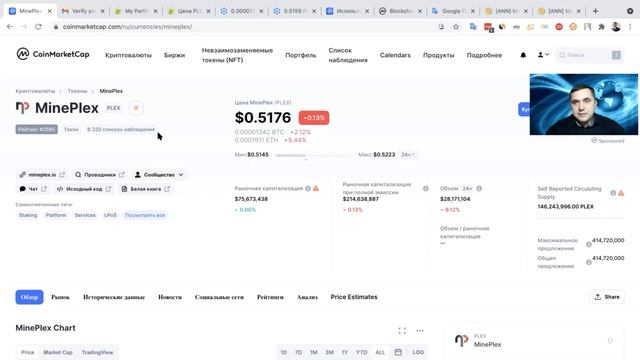Image resolution: width=640 pixels, height=360 pixels.
Task: Toggle LOG scale on chart
Action: coord(418,352)
